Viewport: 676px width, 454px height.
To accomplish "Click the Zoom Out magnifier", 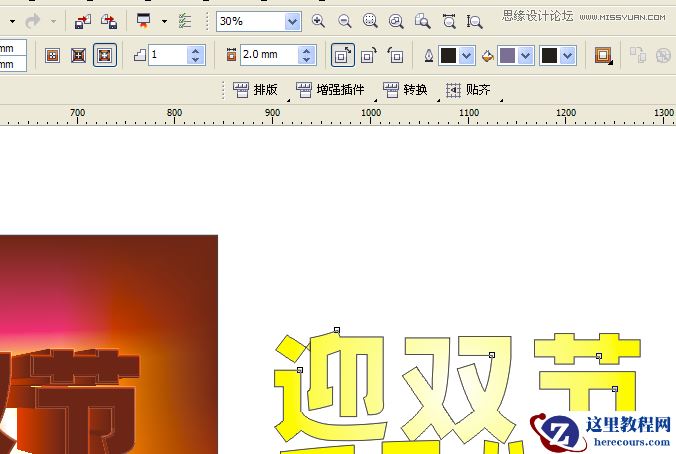I will (344, 21).
